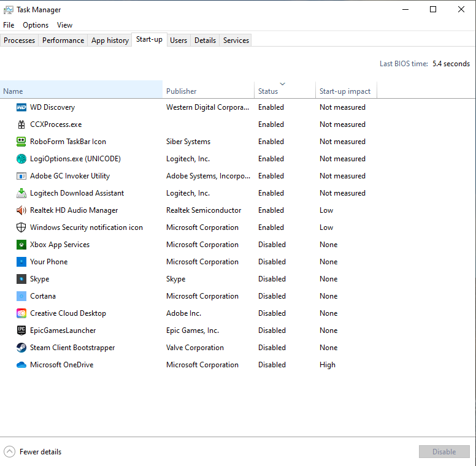Sort by the Publisher column header

209,90
